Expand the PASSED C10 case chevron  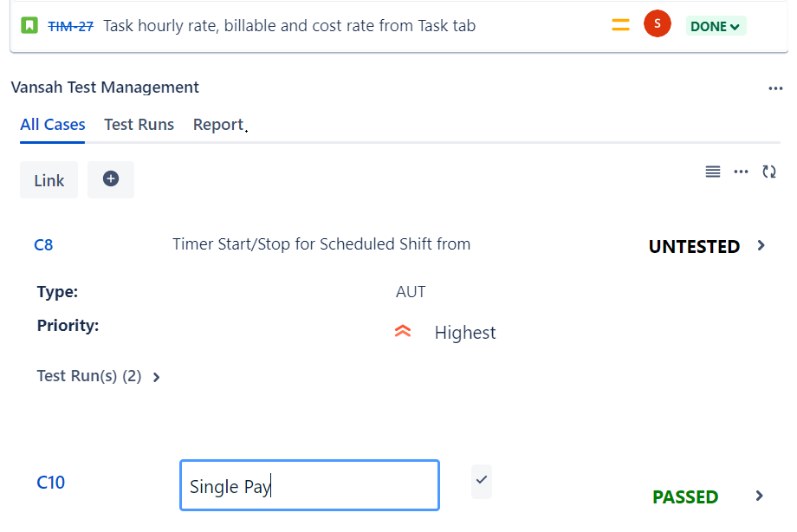pyautogui.click(x=760, y=496)
